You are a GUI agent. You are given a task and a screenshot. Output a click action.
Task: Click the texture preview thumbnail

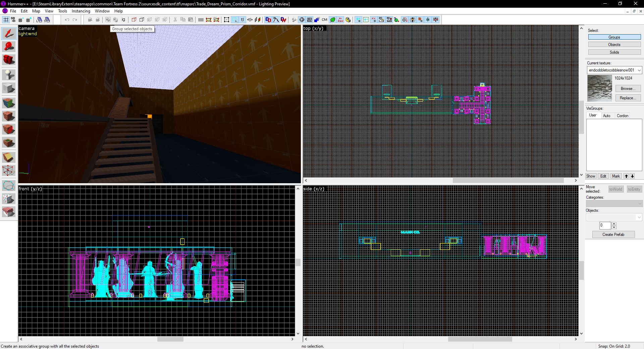click(x=599, y=88)
